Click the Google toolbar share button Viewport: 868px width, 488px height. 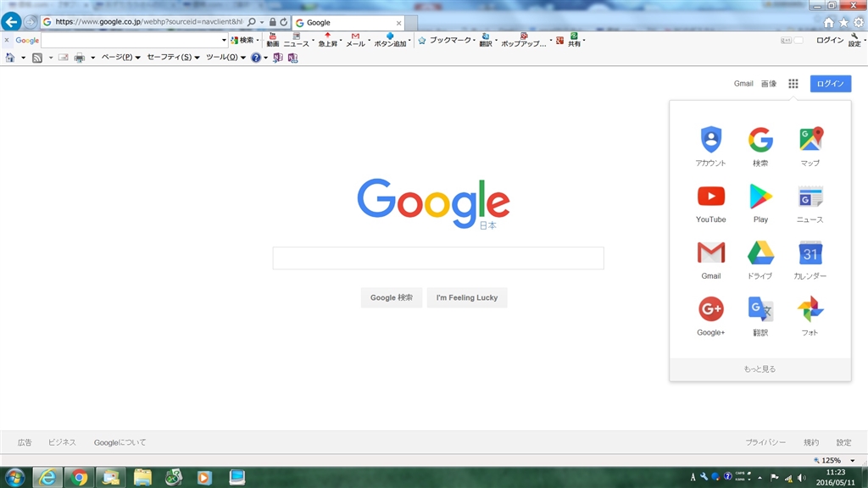[574, 40]
